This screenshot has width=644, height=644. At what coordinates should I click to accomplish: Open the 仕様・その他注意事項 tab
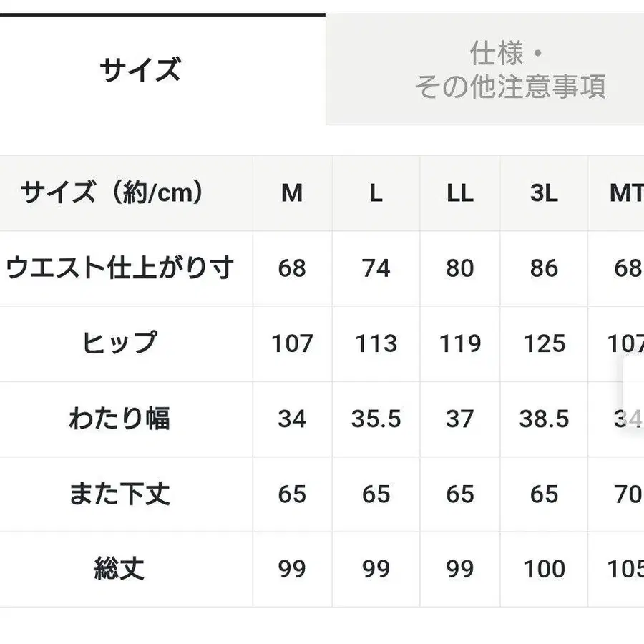512,72
